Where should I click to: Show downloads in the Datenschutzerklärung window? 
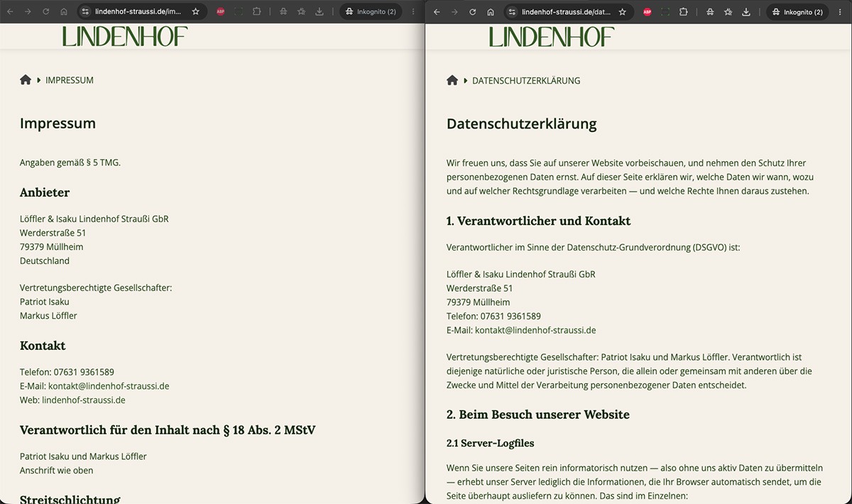pyautogui.click(x=746, y=11)
